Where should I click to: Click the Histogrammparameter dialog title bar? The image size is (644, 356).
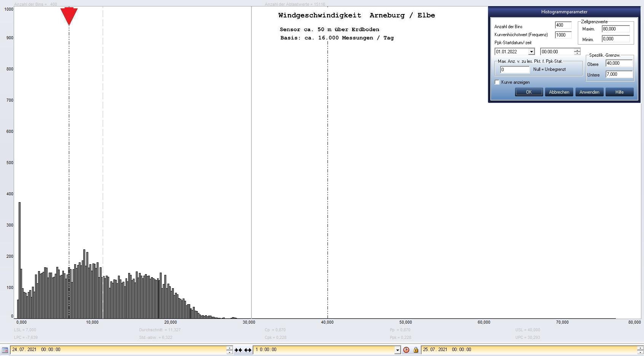coord(564,12)
